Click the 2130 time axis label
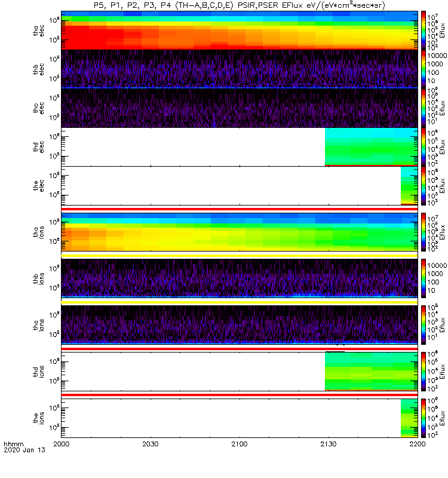 click(328, 444)
